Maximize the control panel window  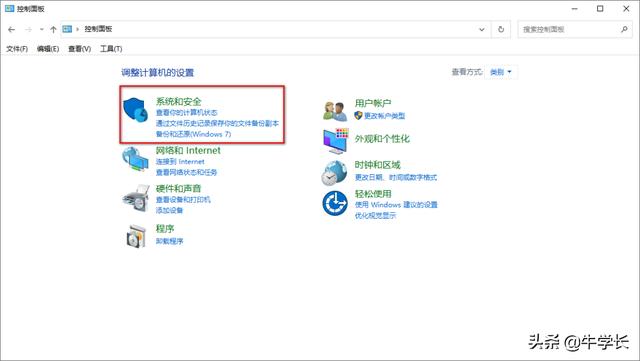pyautogui.click(x=600, y=9)
